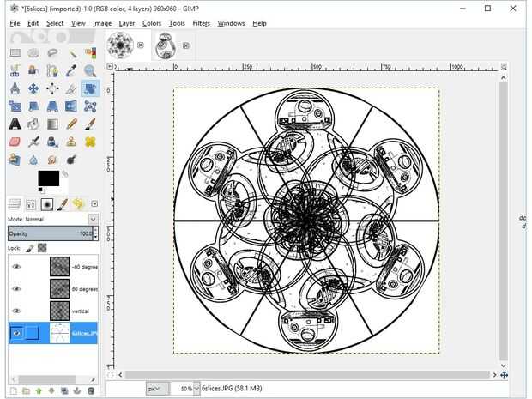Viewport: 532px width, 399px height.
Task: Select the Bucket Fill tool
Action: pyautogui.click(x=33, y=124)
